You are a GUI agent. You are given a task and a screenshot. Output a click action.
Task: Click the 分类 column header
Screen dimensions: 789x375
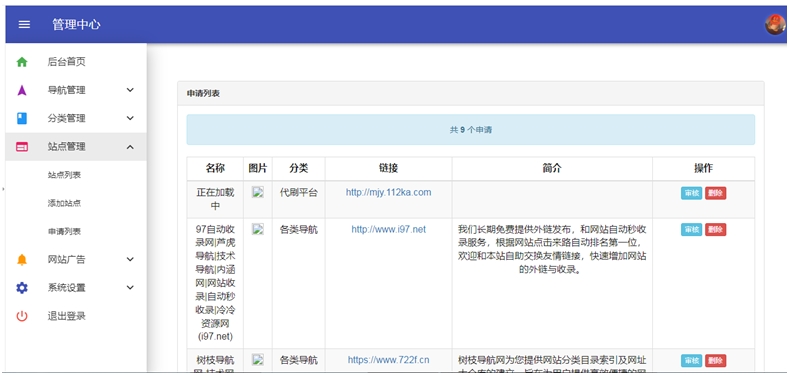[x=299, y=169]
